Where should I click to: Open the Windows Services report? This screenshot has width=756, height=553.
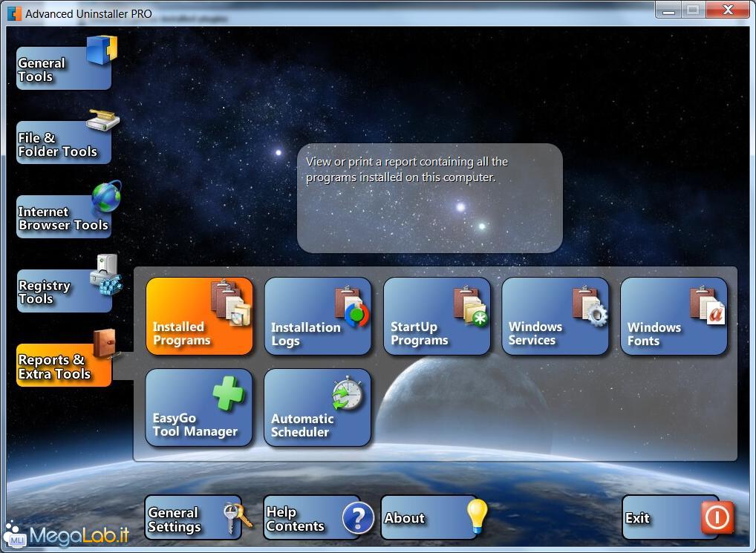click(x=555, y=316)
